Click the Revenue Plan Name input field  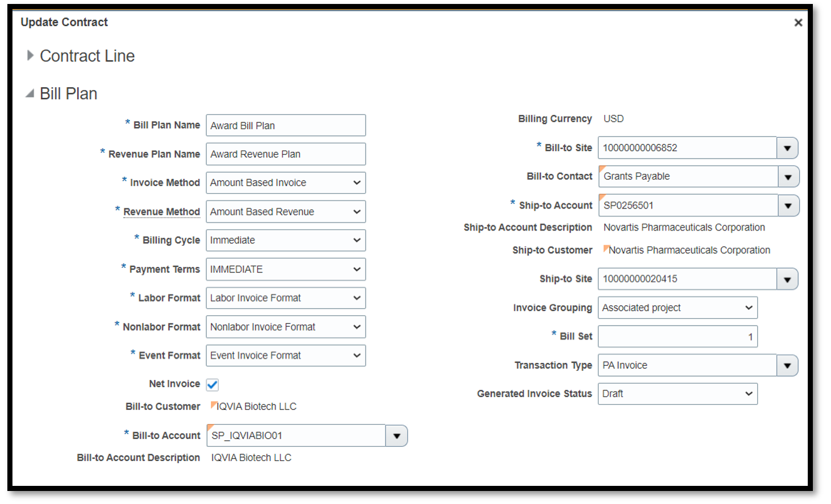286,154
